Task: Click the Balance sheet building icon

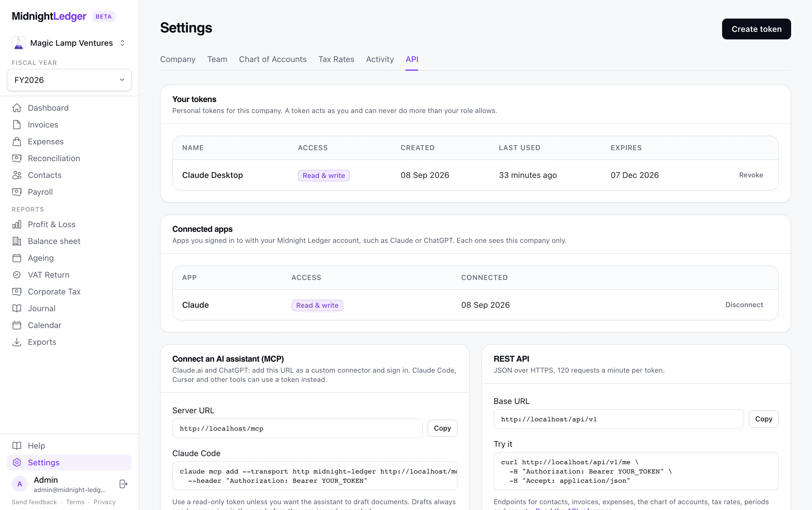Action: coord(17,241)
